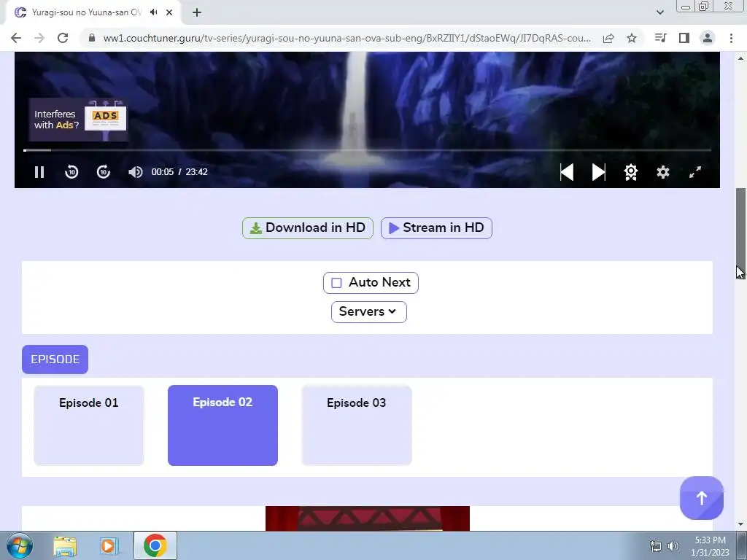Go to previous episode in player
Screen dimensions: 747x560
[x=566, y=172]
